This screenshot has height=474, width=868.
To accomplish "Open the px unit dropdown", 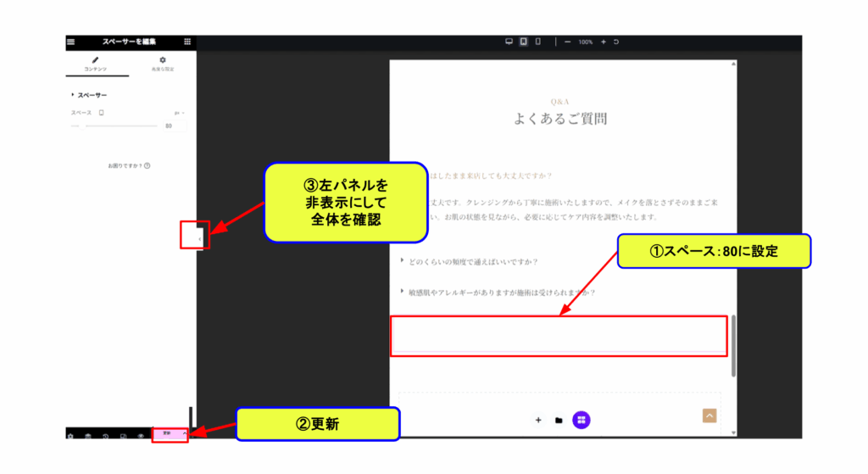I will click(x=180, y=113).
